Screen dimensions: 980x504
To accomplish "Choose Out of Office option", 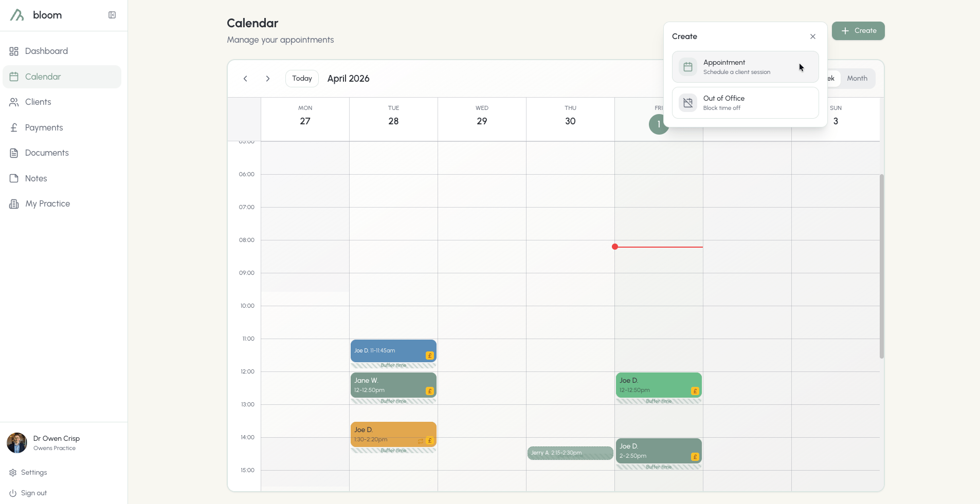I will [745, 103].
